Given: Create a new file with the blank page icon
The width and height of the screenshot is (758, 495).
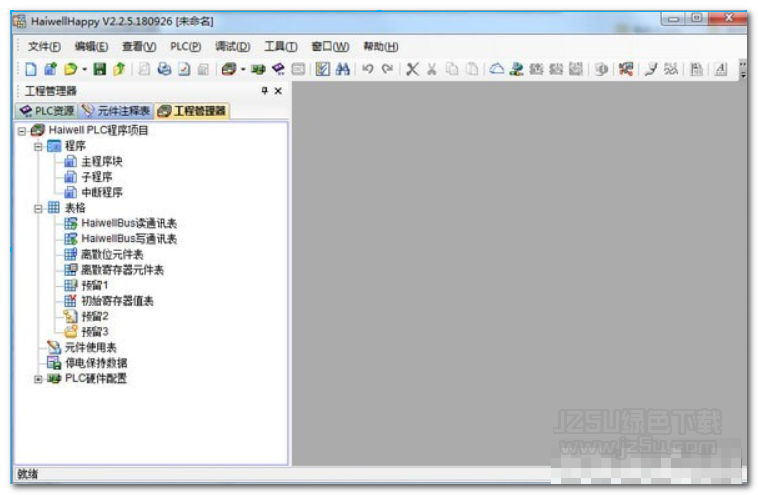Looking at the screenshot, I should point(30,69).
